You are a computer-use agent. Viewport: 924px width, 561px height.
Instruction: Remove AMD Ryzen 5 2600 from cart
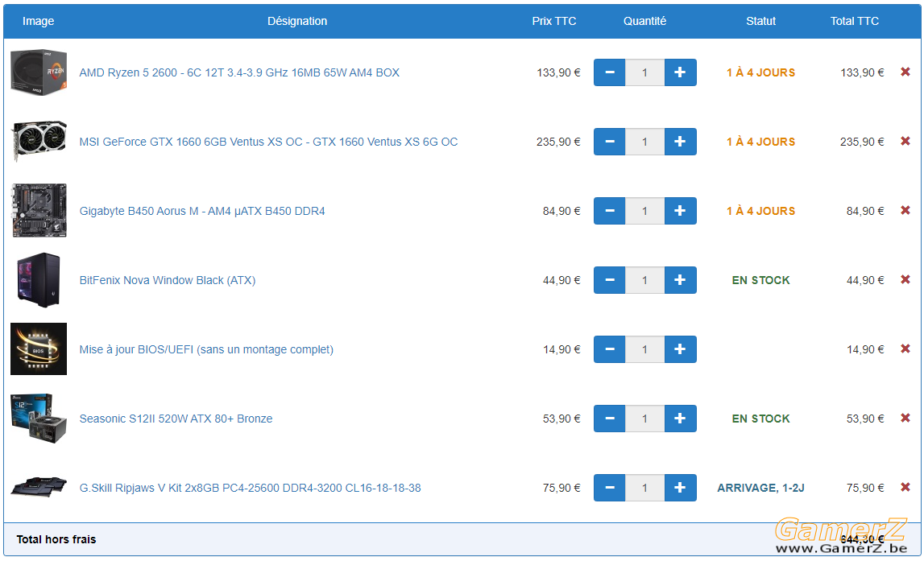click(x=905, y=72)
